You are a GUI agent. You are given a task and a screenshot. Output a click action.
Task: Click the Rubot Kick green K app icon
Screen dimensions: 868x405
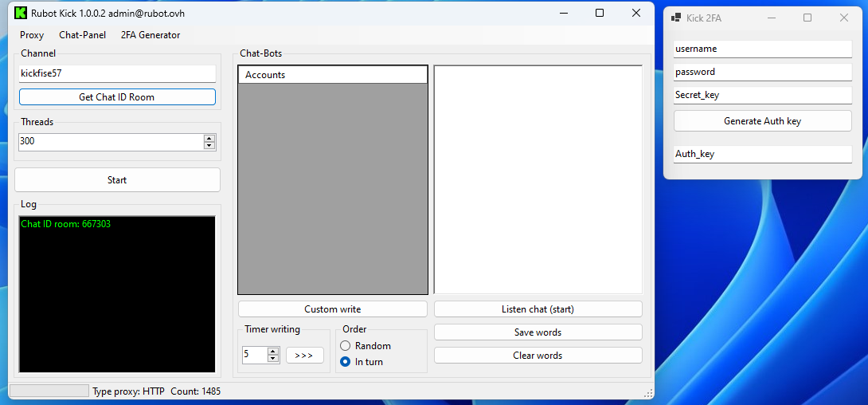point(21,13)
